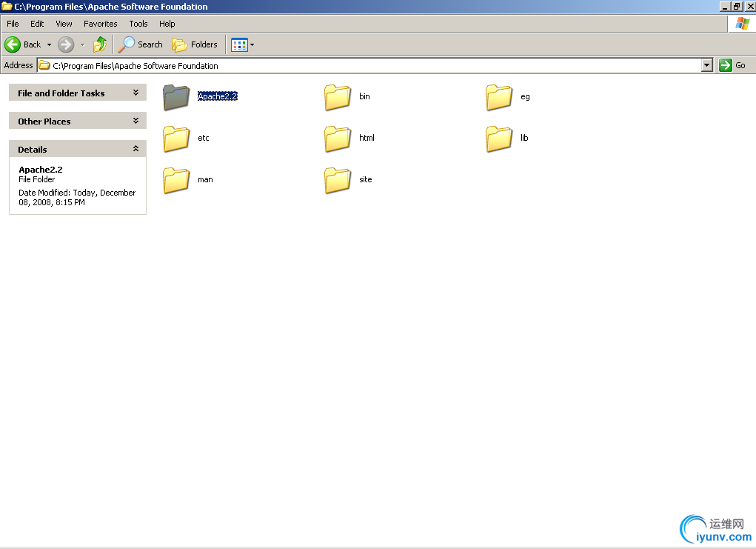The height and width of the screenshot is (549, 756).
Task: Open the Back history dropdown arrow
Action: pyautogui.click(x=49, y=45)
